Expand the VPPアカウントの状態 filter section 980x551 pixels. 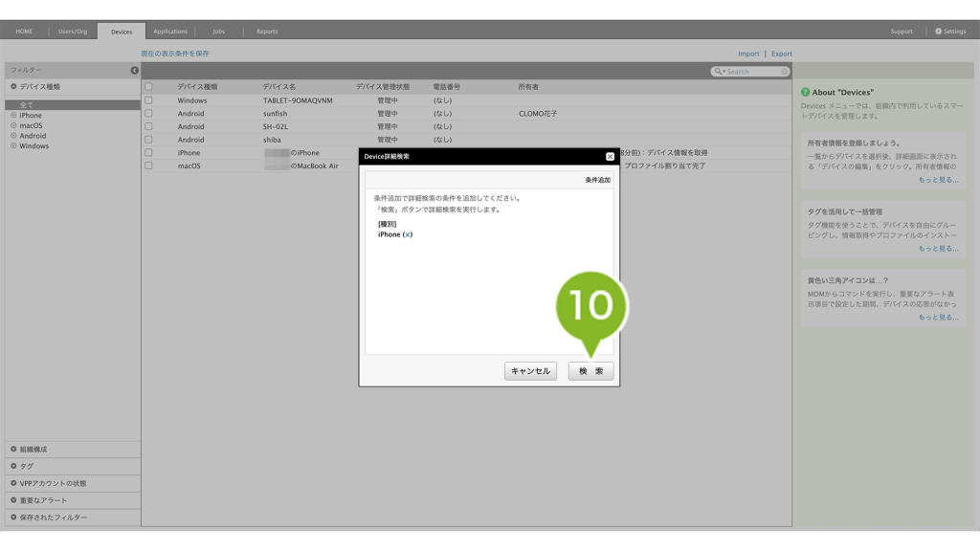point(73,483)
